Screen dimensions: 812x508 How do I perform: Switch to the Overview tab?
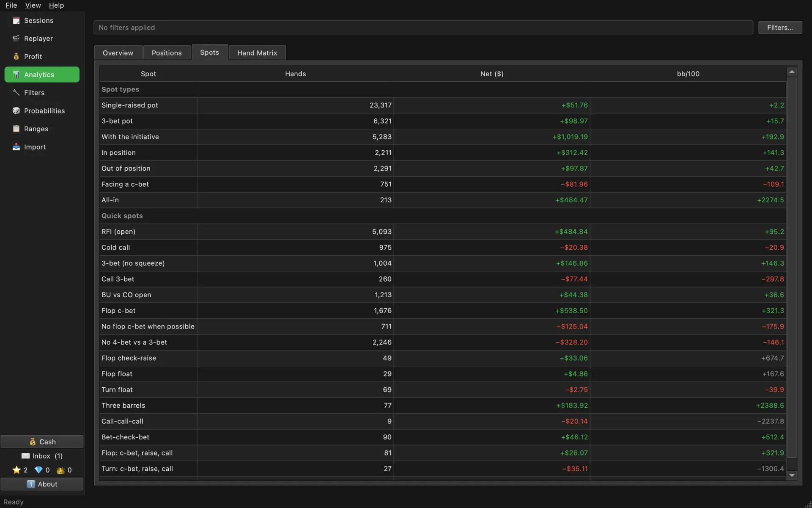point(118,53)
